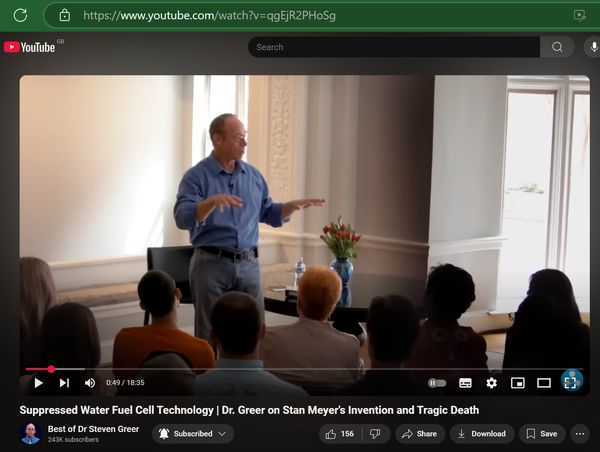
Task: Enter full screen mode
Action: 571,383
